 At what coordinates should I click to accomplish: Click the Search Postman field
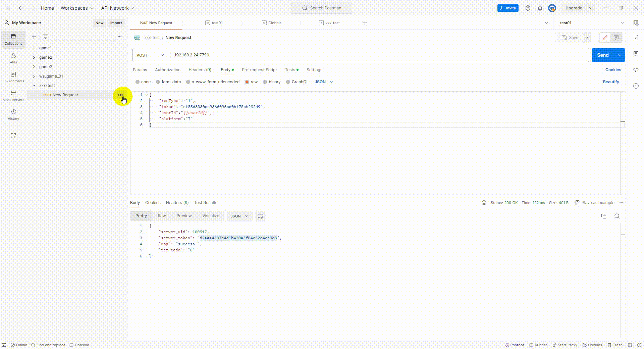coord(322,8)
